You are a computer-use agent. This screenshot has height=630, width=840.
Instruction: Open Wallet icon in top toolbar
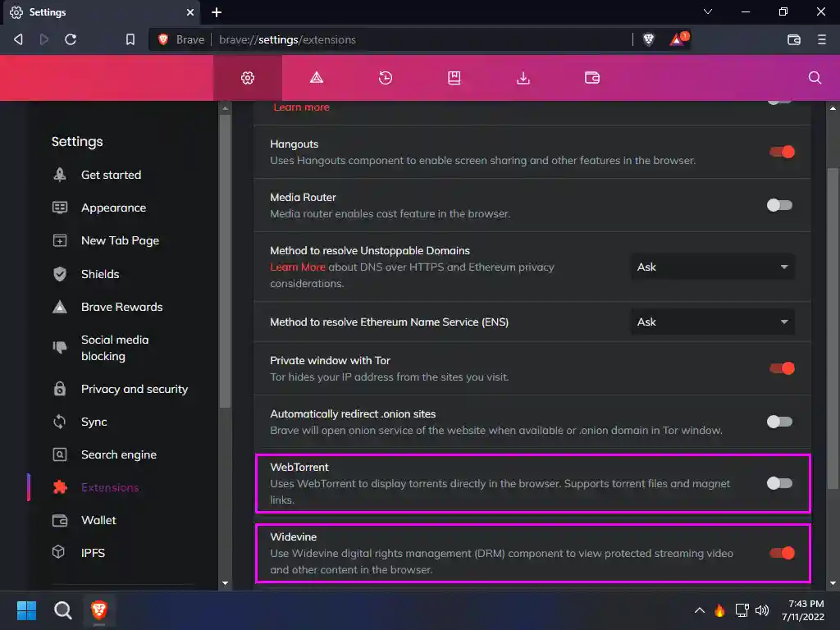coord(592,78)
